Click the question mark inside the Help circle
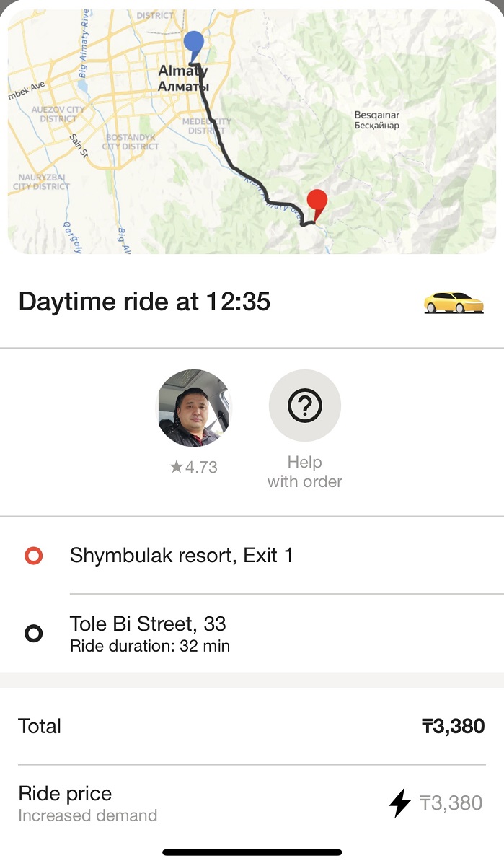Screen dimensions: 504x866 point(304,406)
